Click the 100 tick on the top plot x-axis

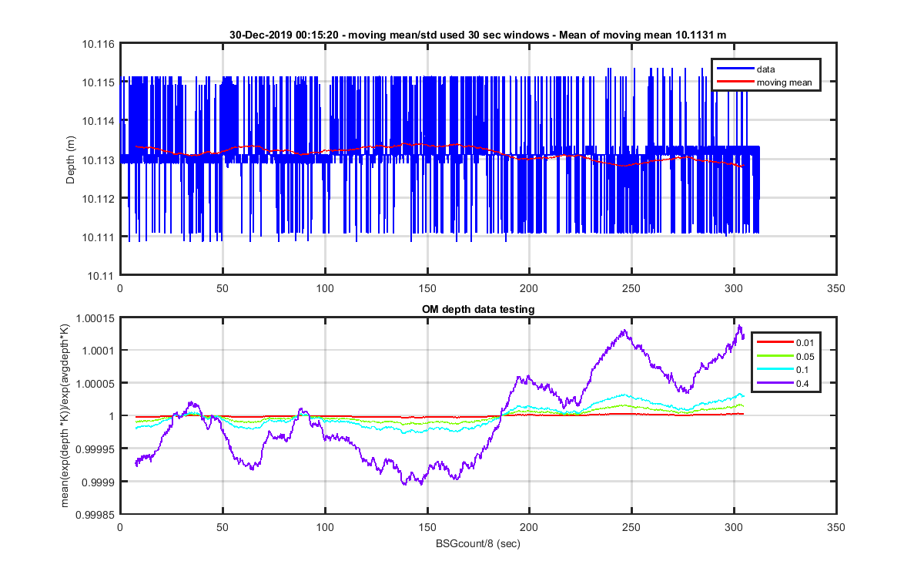point(324,288)
